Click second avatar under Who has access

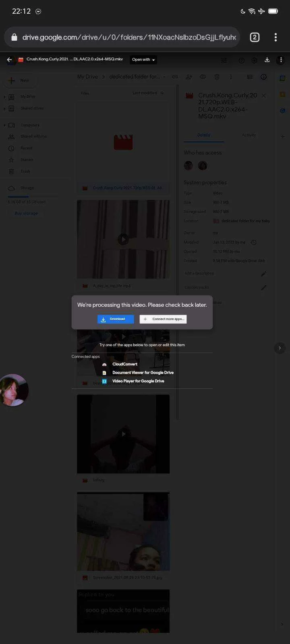pyautogui.click(x=203, y=165)
